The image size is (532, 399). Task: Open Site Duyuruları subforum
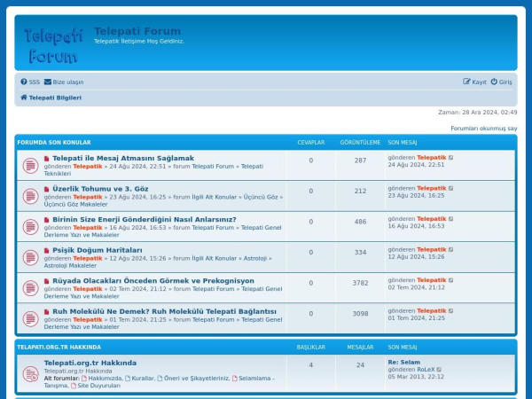(98, 386)
